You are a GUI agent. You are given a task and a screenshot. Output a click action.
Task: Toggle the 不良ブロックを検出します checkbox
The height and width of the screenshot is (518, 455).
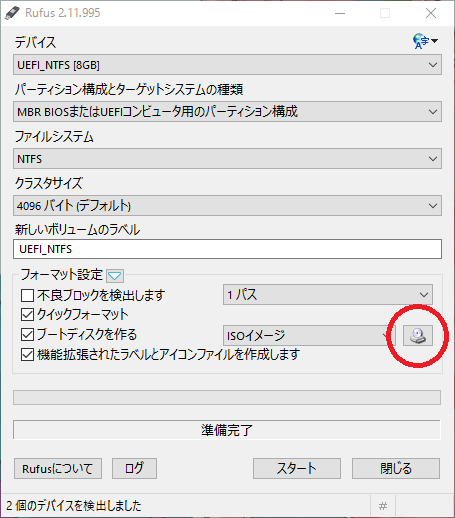pyautogui.click(x=27, y=295)
